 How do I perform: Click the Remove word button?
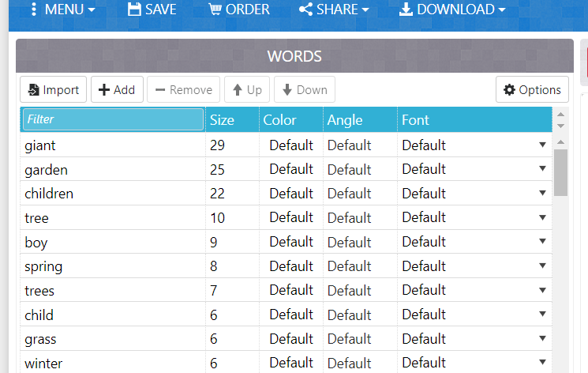(x=183, y=90)
